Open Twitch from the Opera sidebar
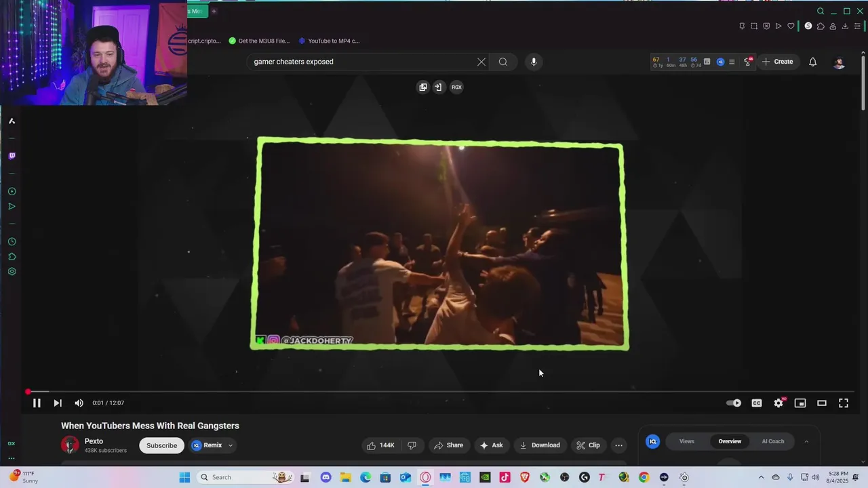Viewport: 868px width, 488px height. coord(12,156)
